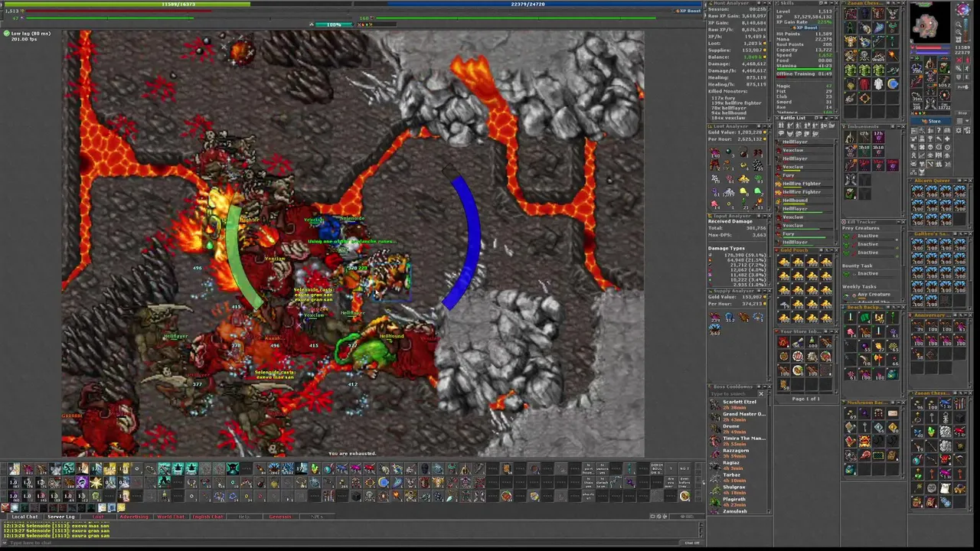Open the gear options icon in sidebar
Screen dimensions: 980x551
(x=959, y=131)
